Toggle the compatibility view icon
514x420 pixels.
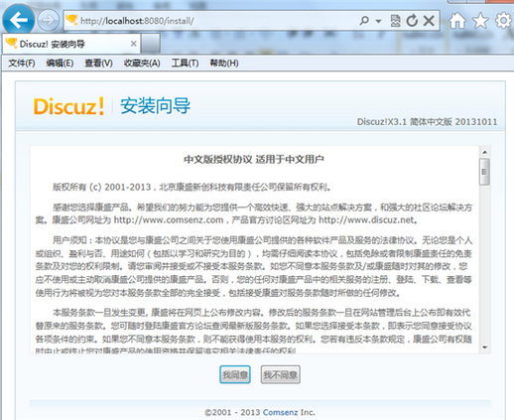click(x=395, y=21)
